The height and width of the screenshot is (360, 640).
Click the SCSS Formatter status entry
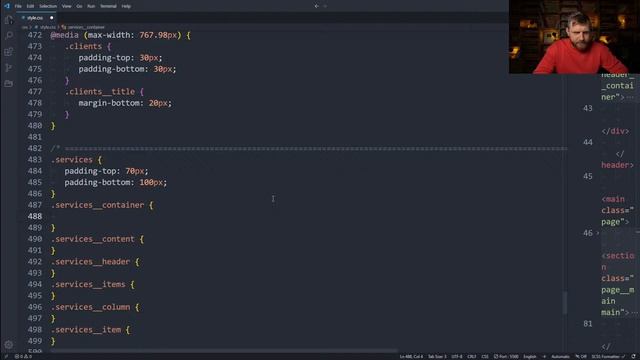(608, 357)
